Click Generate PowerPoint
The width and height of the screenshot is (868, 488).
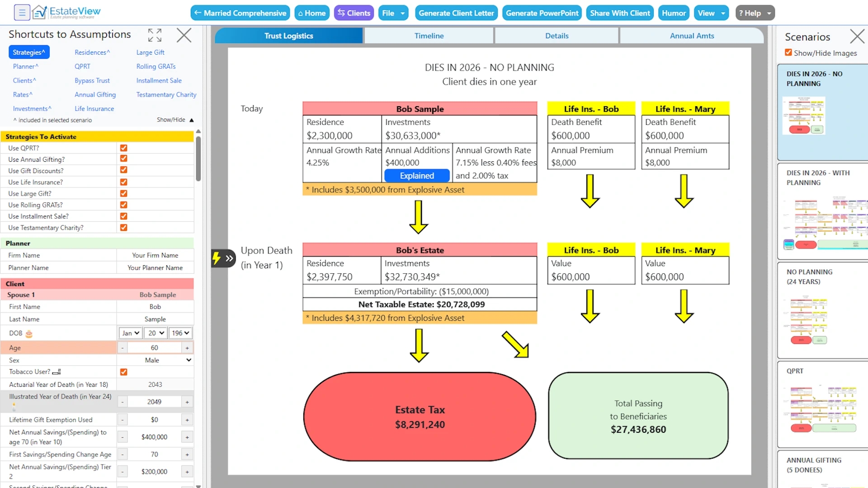[x=542, y=13]
